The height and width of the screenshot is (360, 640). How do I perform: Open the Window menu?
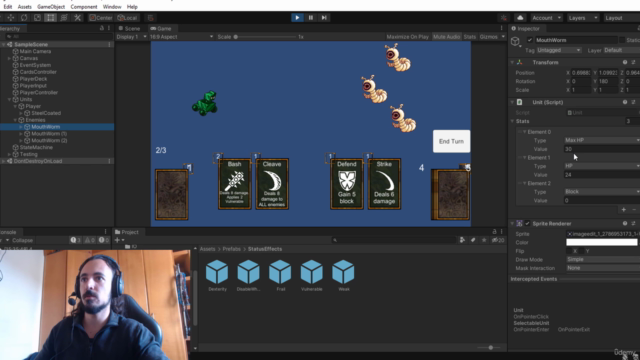point(112,7)
